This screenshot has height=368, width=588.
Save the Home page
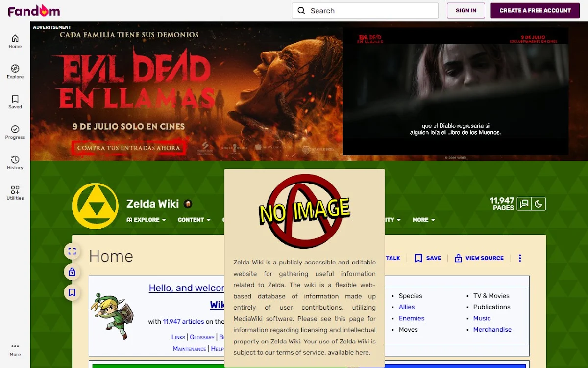(x=428, y=258)
